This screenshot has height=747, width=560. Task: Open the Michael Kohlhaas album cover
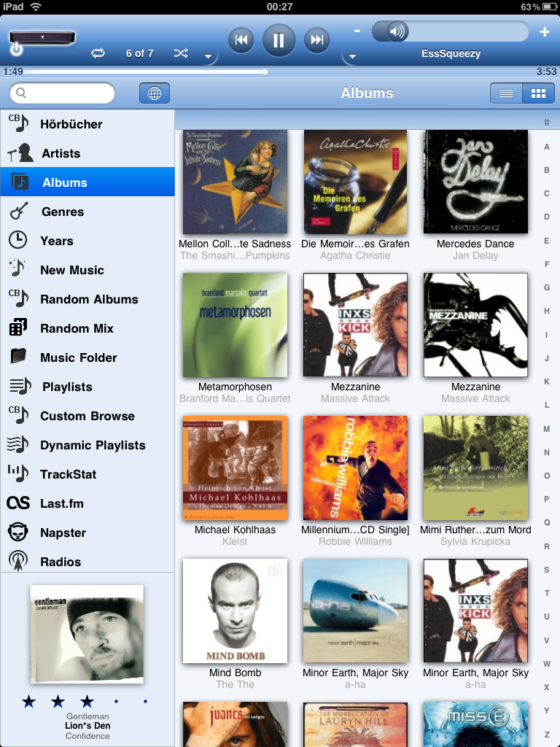point(235,468)
